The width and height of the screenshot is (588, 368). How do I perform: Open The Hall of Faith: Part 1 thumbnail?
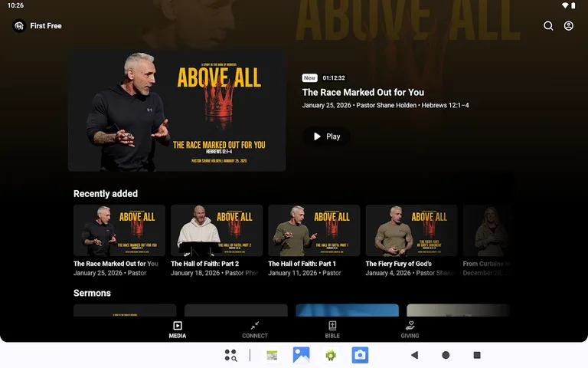314,230
